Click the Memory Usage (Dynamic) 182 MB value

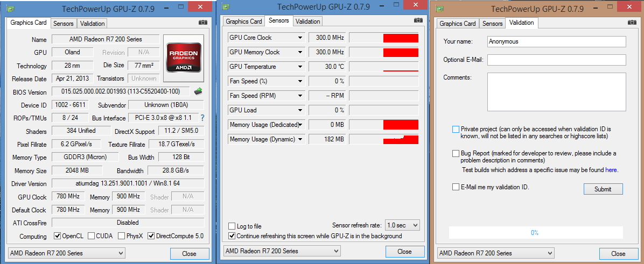coord(327,139)
